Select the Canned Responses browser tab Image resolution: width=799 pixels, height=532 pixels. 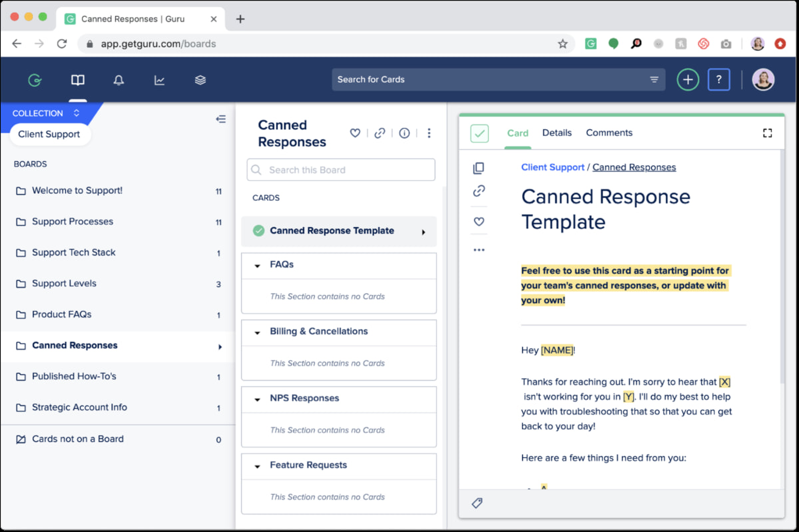pos(141,19)
